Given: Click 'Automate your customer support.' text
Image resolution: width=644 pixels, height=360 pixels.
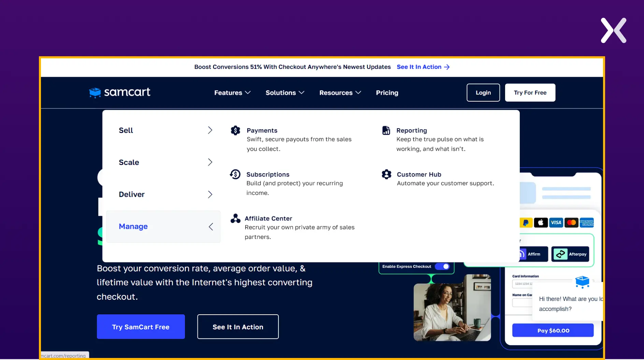Looking at the screenshot, I should 445,183.
